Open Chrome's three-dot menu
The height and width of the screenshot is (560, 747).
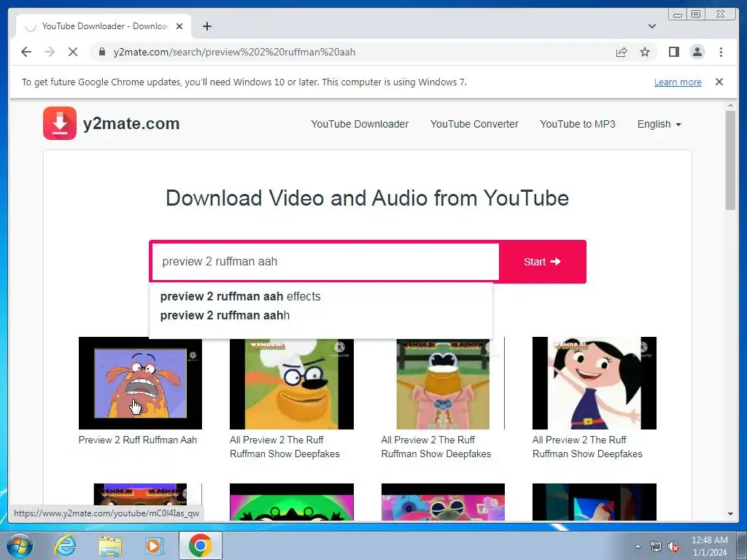click(721, 52)
